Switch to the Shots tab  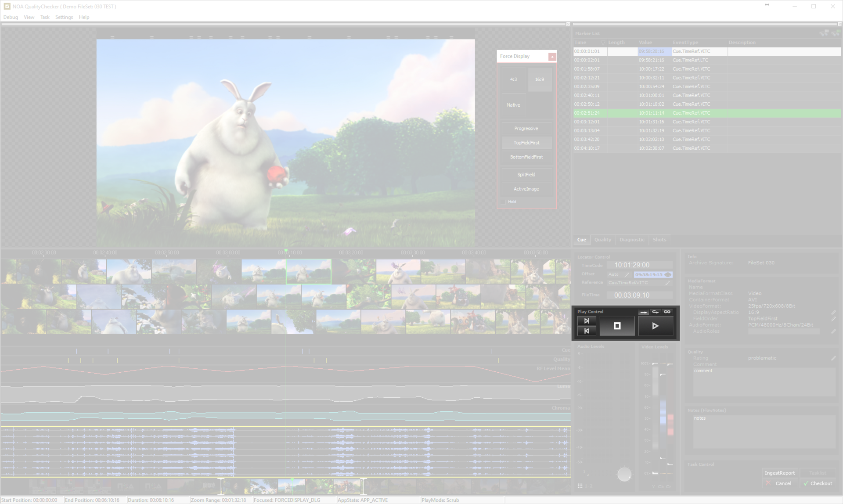(659, 240)
